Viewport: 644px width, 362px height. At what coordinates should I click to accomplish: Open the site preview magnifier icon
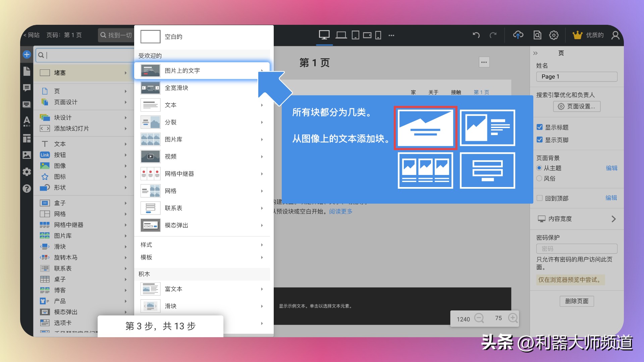(x=537, y=35)
